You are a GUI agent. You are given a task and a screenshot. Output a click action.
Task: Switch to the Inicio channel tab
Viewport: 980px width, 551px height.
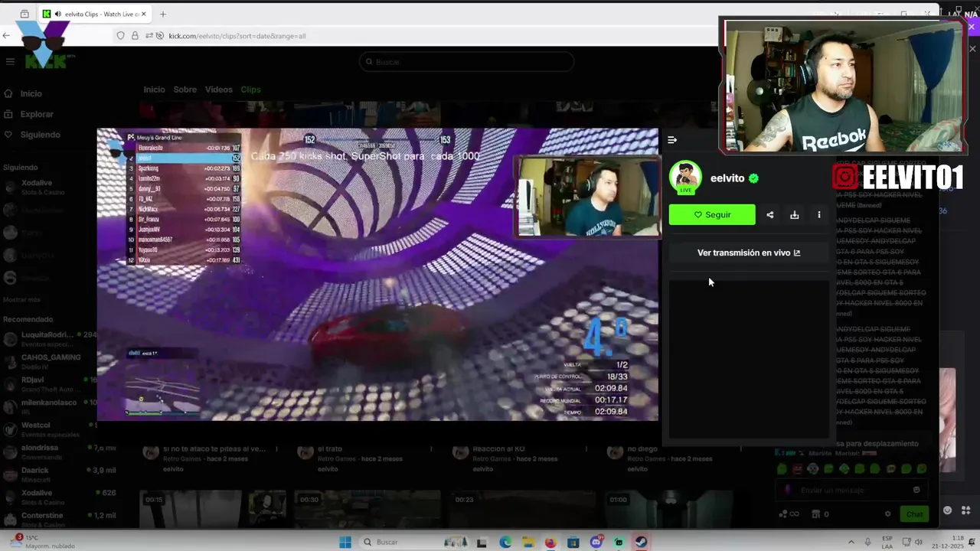154,90
